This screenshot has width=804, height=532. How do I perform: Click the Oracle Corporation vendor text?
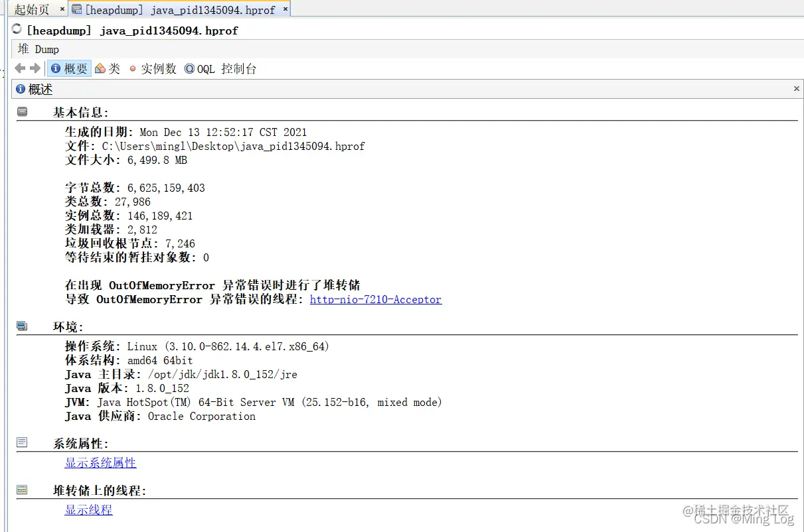coord(202,416)
